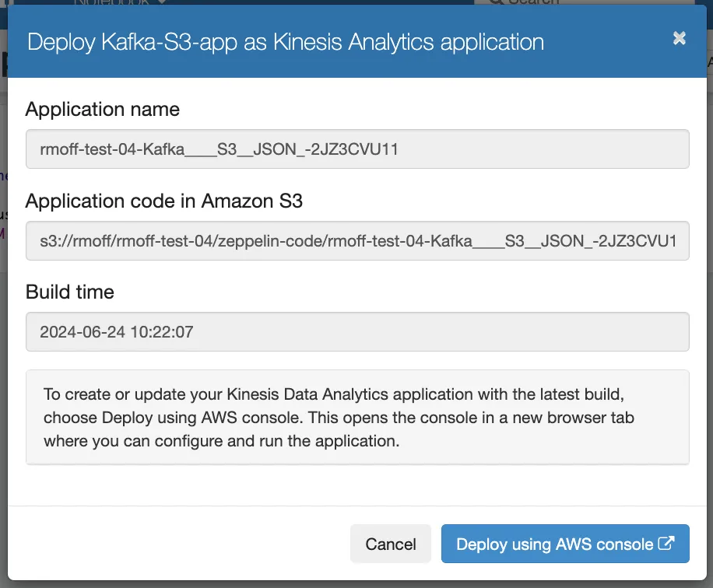This screenshot has height=588, width=713.
Task: Click the 'Application name' label
Action: click(x=103, y=110)
